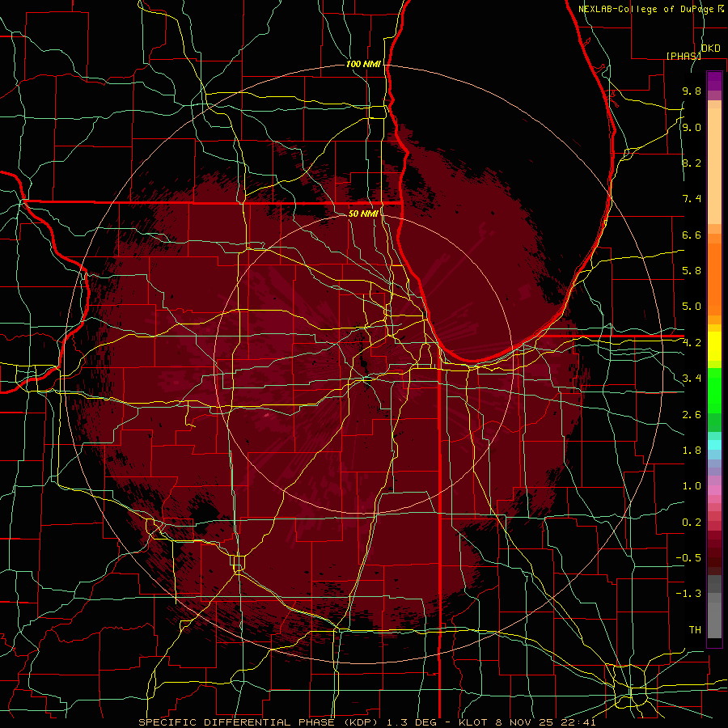Viewport: 728px width, 728px height.
Task: Click the 1.0 value on the scale
Action: [692, 486]
